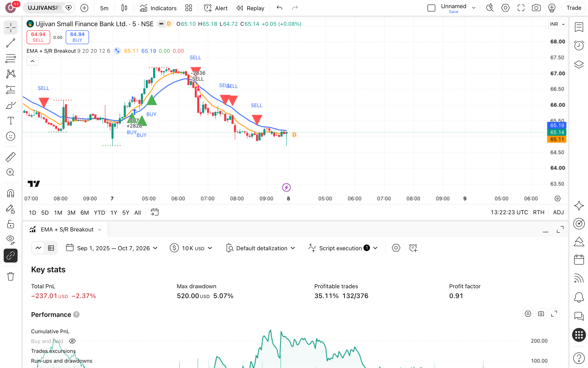Open the Performance help question mark
588x368 pixels.
(76, 314)
